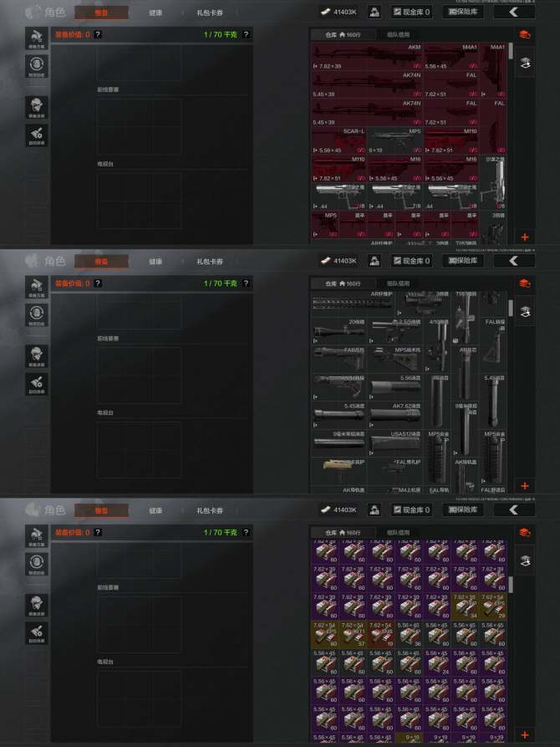
Task: Click orange plus expand icon, middle screenshot
Action: tap(525, 485)
